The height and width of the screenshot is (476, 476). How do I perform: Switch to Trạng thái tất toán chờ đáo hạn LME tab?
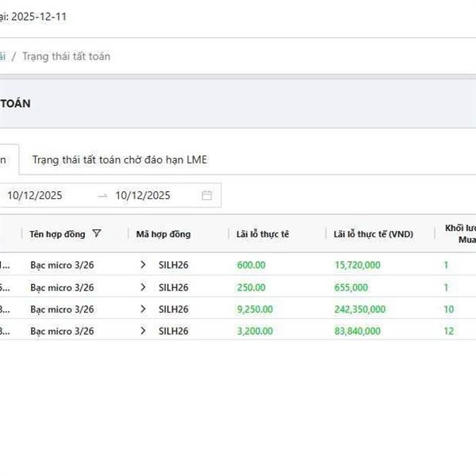pos(119,159)
